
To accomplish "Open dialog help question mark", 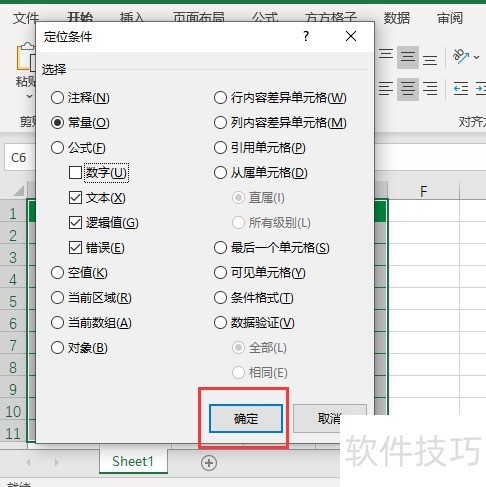I will coord(306,36).
